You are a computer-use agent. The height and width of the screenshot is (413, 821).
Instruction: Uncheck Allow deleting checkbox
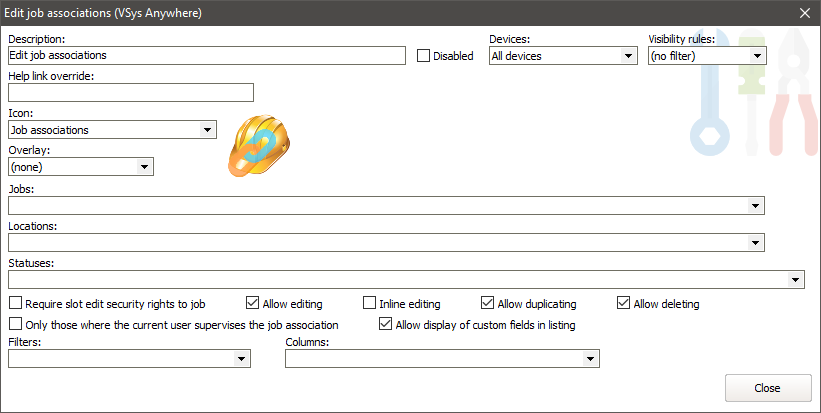[x=624, y=303]
